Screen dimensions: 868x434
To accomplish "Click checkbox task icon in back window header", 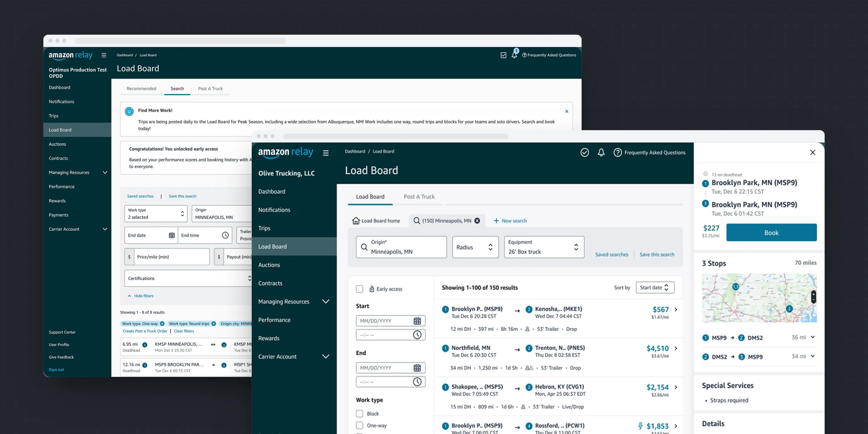I will point(503,55).
